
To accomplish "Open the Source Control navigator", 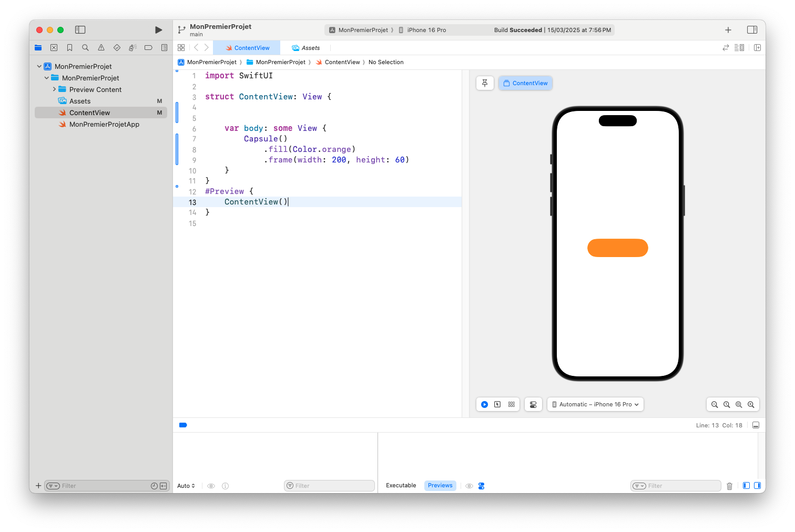I will coord(54,48).
